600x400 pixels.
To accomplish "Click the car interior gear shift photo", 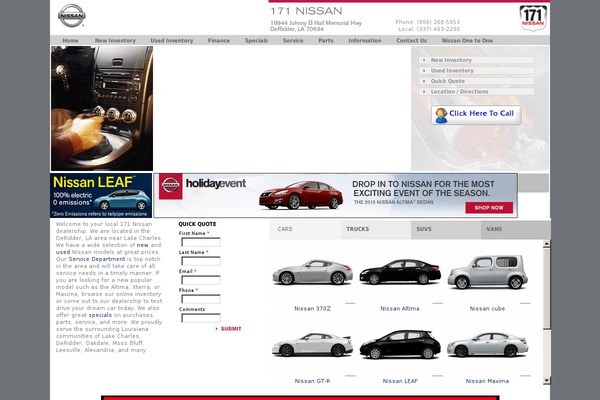I will (x=102, y=108).
